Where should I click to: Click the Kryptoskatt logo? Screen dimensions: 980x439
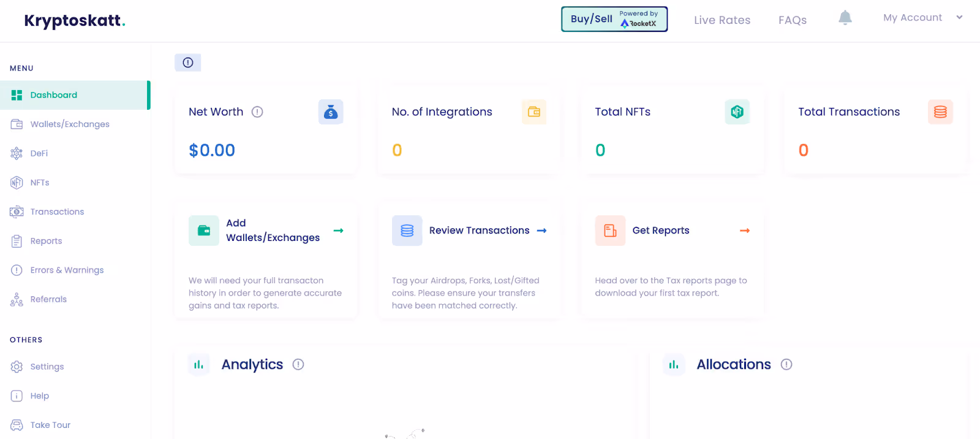point(75,21)
